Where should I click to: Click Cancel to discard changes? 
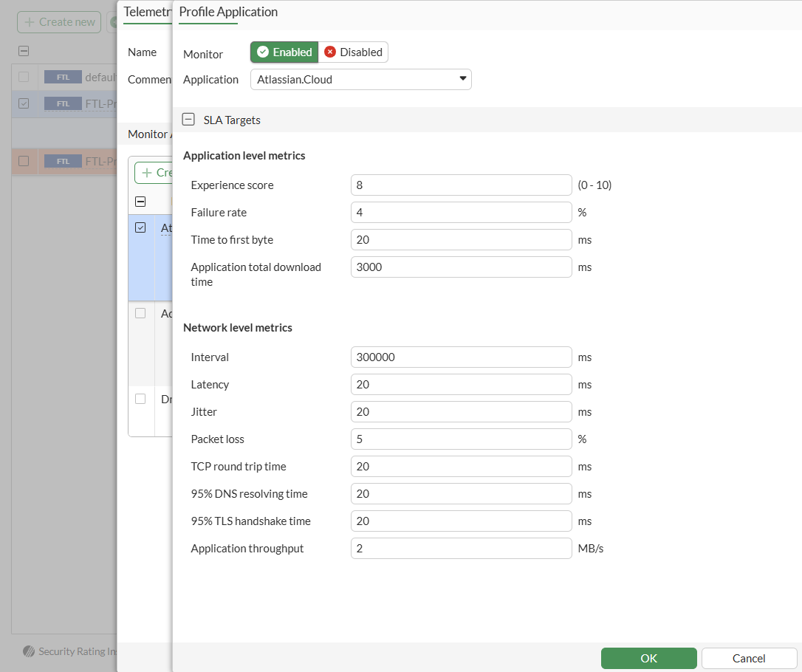tap(748, 658)
